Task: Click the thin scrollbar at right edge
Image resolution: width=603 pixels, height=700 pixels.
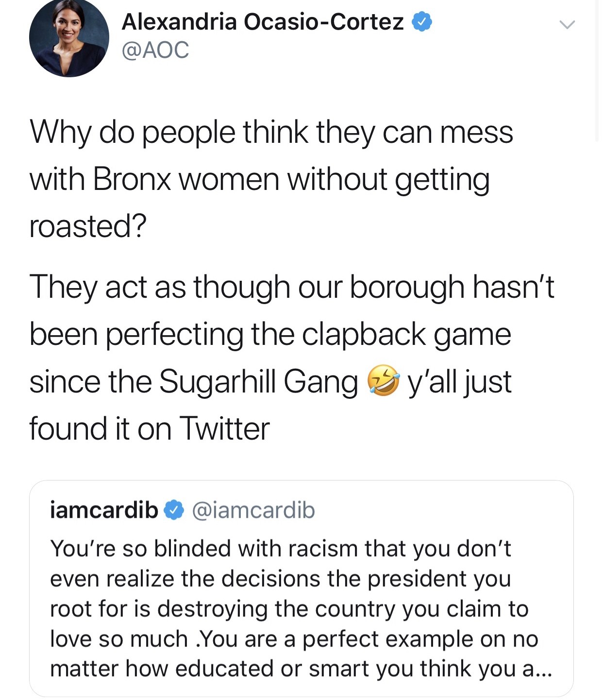Action: click(x=597, y=70)
